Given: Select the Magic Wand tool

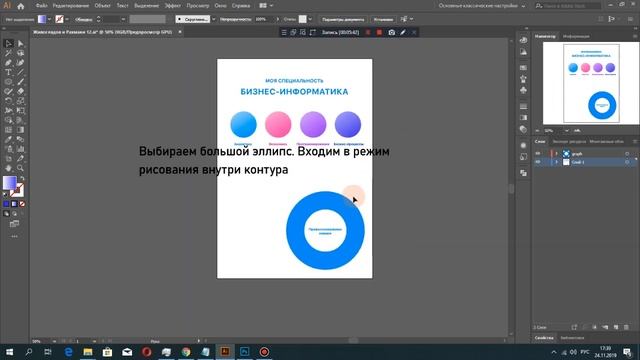Looking at the screenshot, I should point(8,53).
